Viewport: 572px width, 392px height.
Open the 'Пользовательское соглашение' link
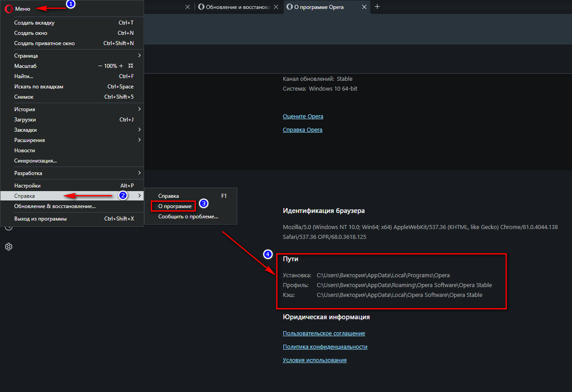324,333
